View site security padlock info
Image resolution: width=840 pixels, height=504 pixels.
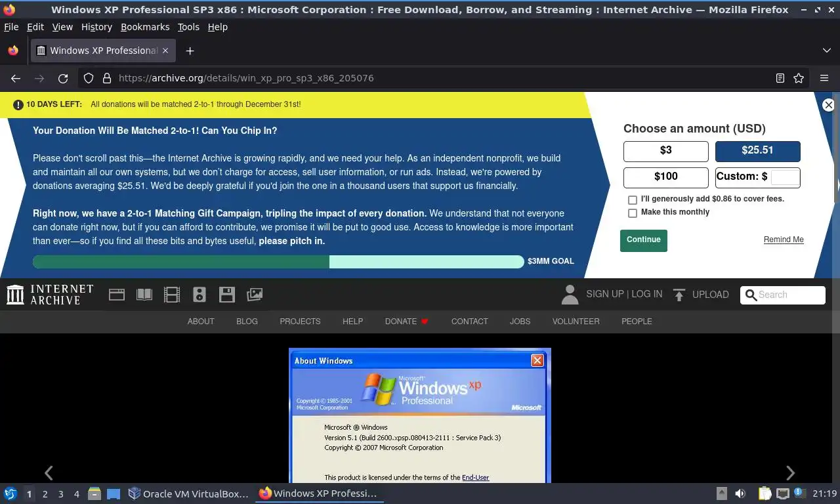click(107, 78)
